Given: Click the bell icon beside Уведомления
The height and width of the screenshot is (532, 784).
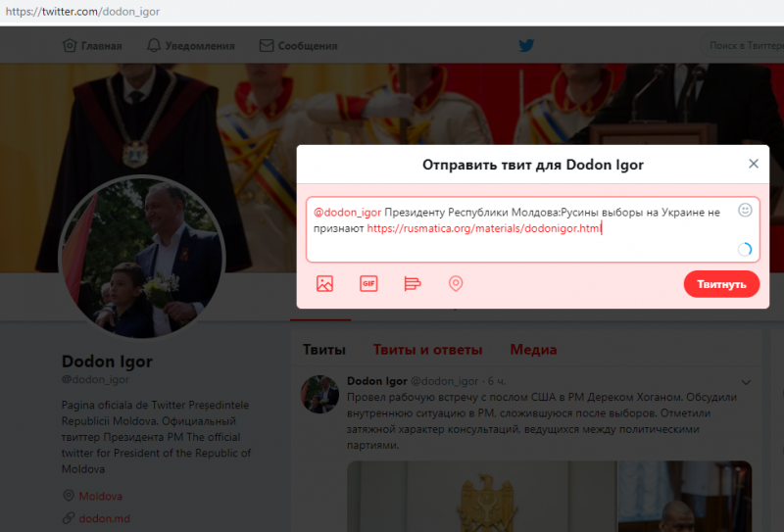Looking at the screenshot, I should pos(154,45).
